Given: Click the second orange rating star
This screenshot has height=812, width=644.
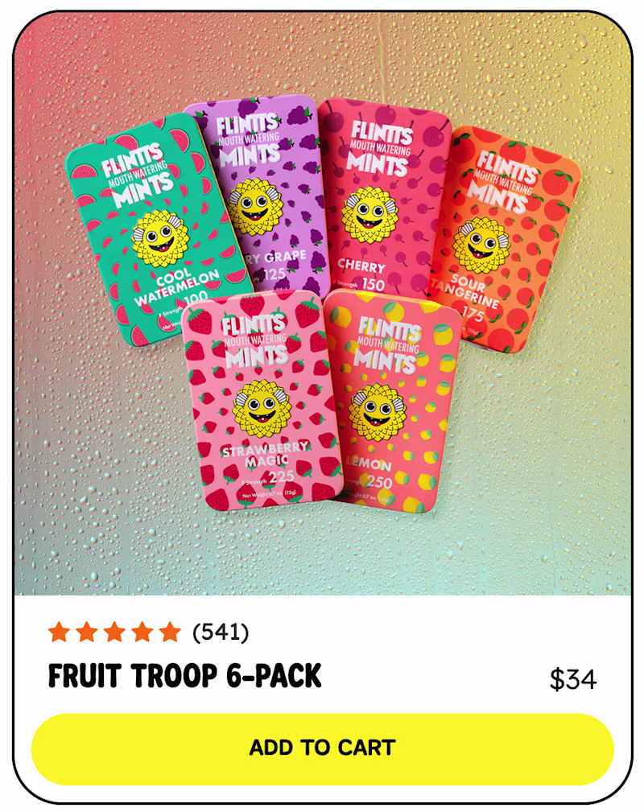Looking at the screenshot, I should tap(87, 633).
